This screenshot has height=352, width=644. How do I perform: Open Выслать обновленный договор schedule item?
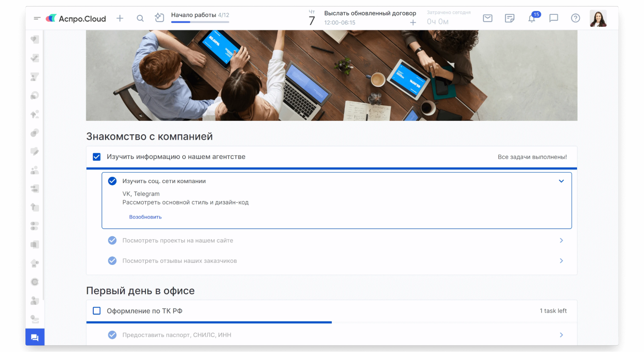[x=370, y=14]
